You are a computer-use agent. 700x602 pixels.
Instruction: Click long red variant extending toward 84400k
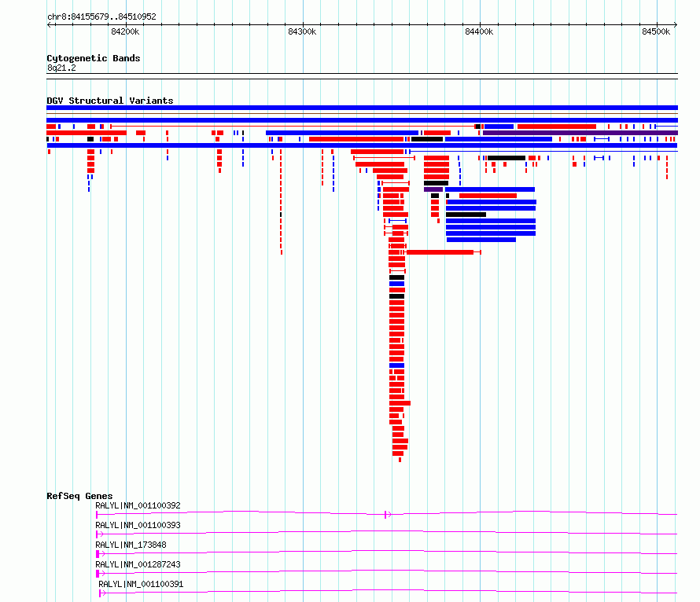tap(440, 252)
